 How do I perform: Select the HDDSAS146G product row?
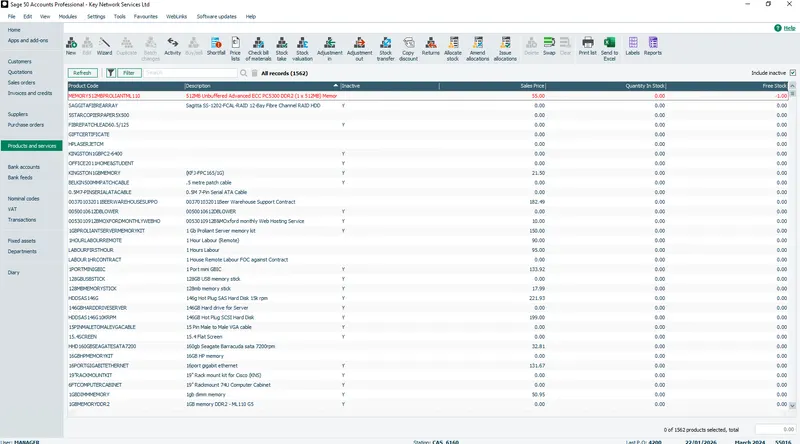pyautogui.click(x=428, y=298)
